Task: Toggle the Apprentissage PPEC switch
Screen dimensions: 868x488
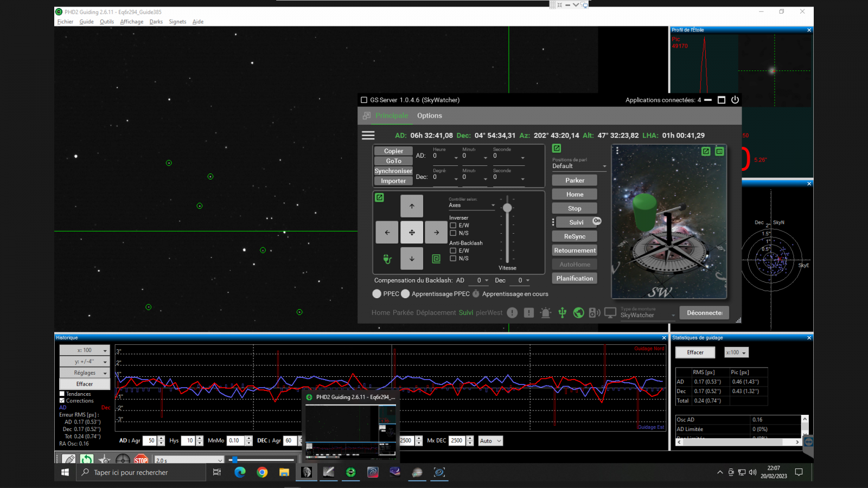Action: 405,294
